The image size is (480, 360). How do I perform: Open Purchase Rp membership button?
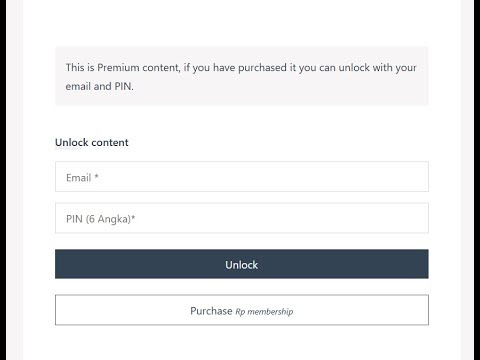[x=242, y=310]
